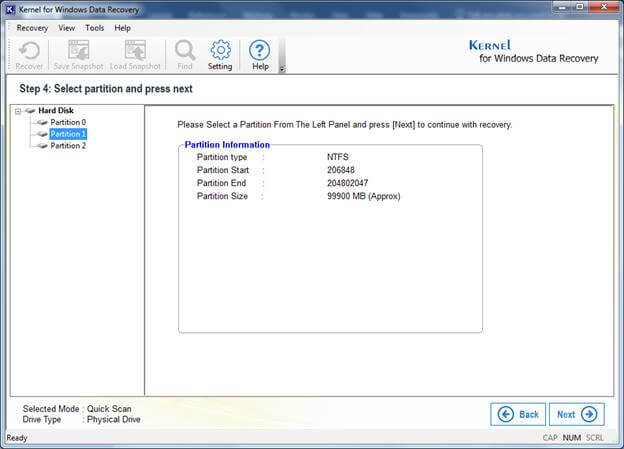Click the Partition Start value 206848
This screenshot has height=449, width=624.
pyautogui.click(x=341, y=170)
